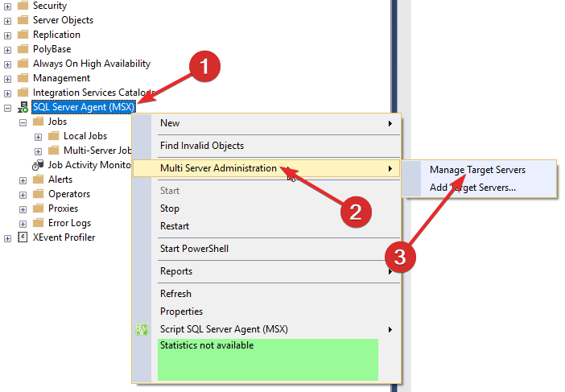Open Multi Server Administration submenu
Image resolution: width=565 pixels, height=392 pixels.
pyautogui.click(x=266, y=168)
